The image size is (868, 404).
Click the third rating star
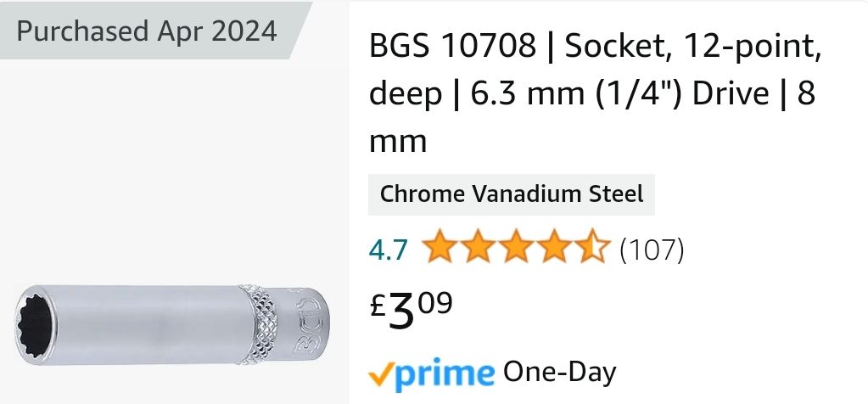516,249
